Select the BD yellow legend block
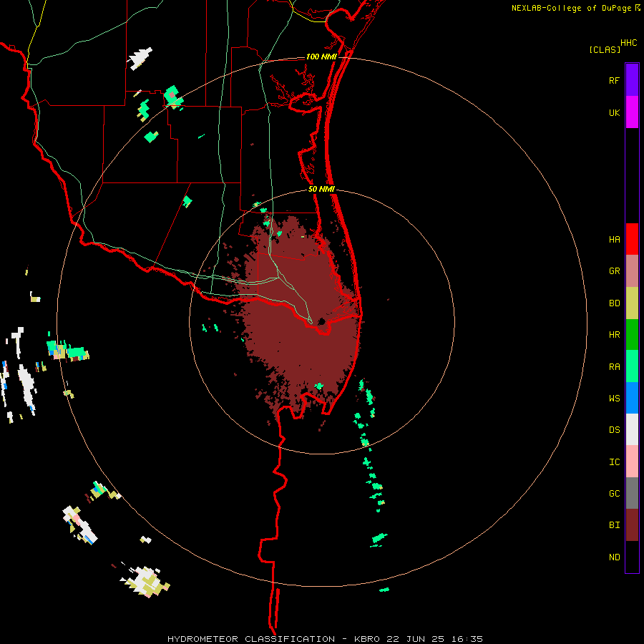The image size is (644, 644). 632,303
